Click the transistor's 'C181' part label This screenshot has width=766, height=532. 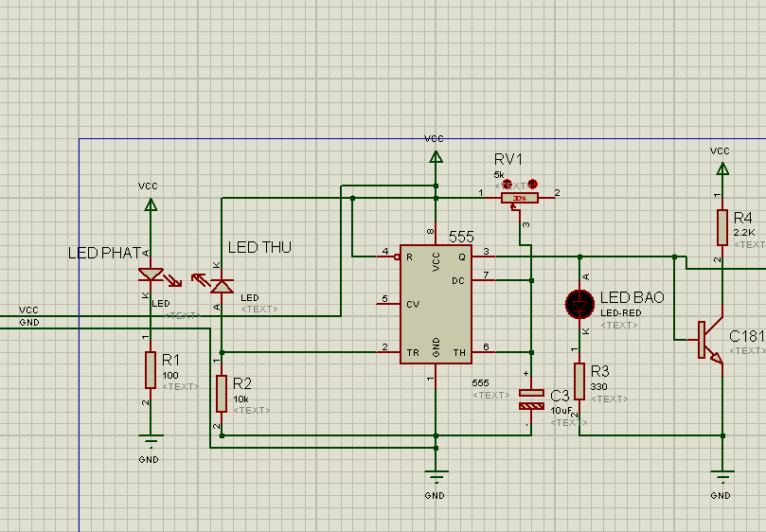tap(747, 336)
